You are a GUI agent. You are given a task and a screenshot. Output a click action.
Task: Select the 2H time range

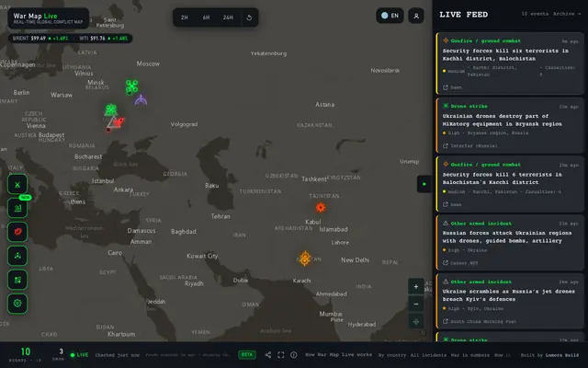(x=184, y=17)
